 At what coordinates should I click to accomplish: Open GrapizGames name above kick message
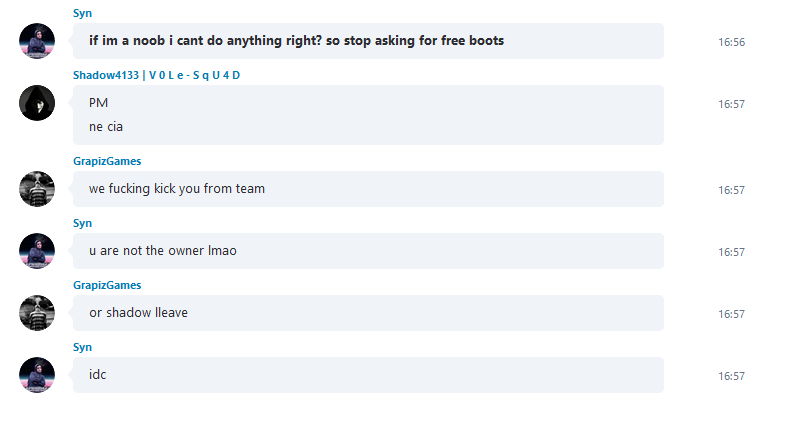coord(107,161)
